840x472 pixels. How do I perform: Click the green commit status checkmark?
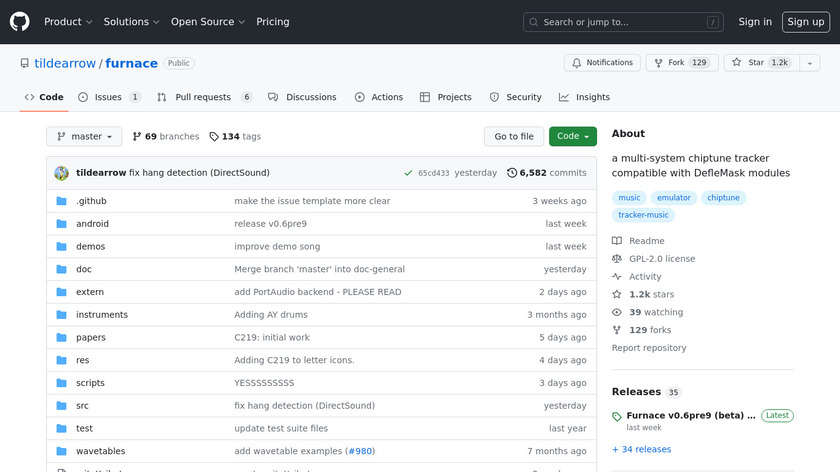408,173
